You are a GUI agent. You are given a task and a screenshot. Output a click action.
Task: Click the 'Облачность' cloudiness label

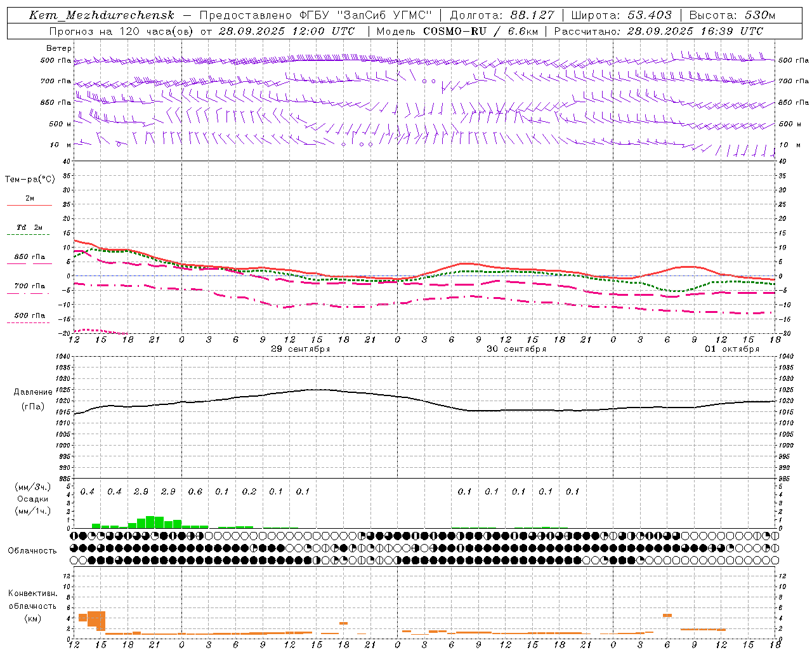point(32,550)
